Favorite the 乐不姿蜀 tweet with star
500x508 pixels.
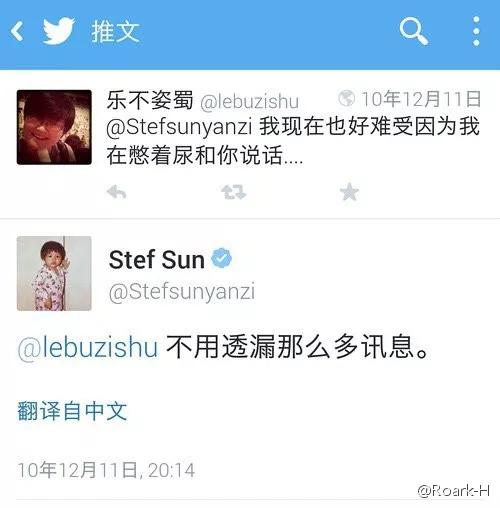(349, 192)
